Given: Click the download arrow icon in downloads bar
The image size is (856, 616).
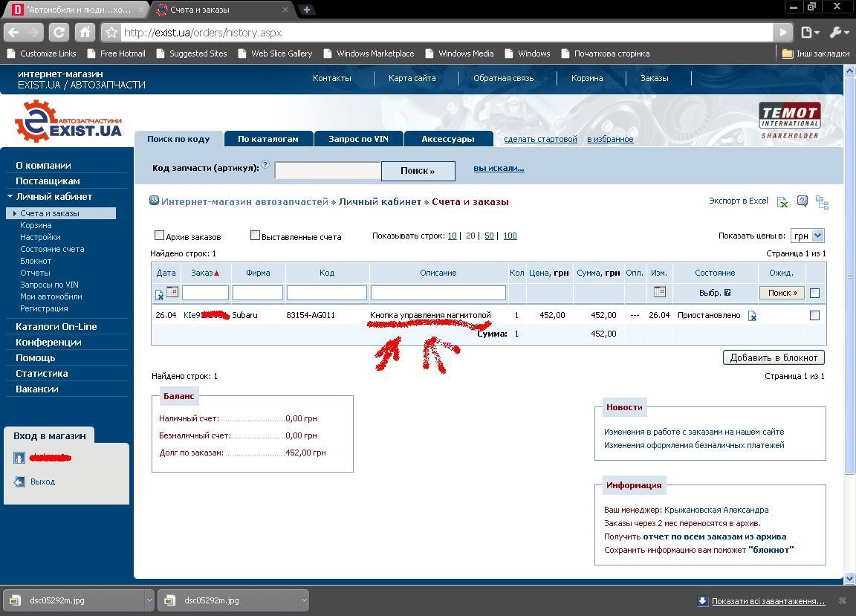Looking at the screenshot, I should (703, 600).
